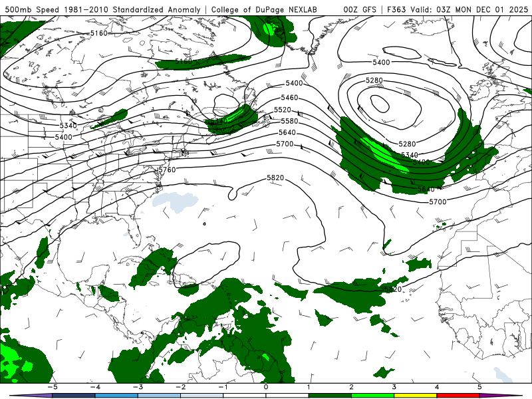Viewport: 532px width, 399px height.
Task: Click the purple colorbar arrow below -5
Action: [32, 396]
